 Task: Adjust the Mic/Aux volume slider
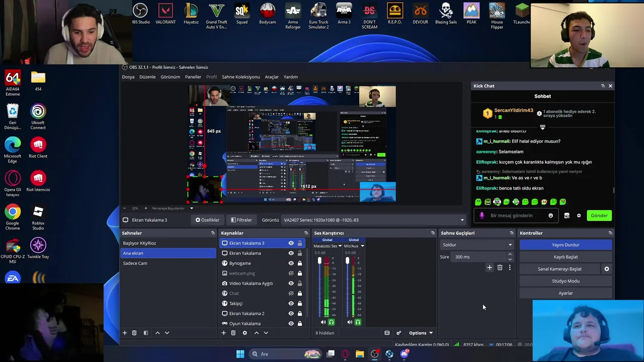[x=347, y=261]
